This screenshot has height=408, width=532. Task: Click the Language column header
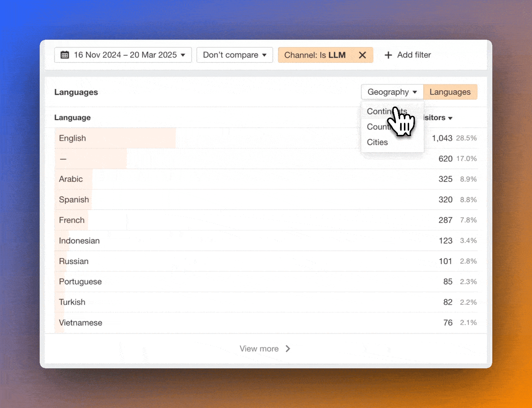(x=73, y=117)
